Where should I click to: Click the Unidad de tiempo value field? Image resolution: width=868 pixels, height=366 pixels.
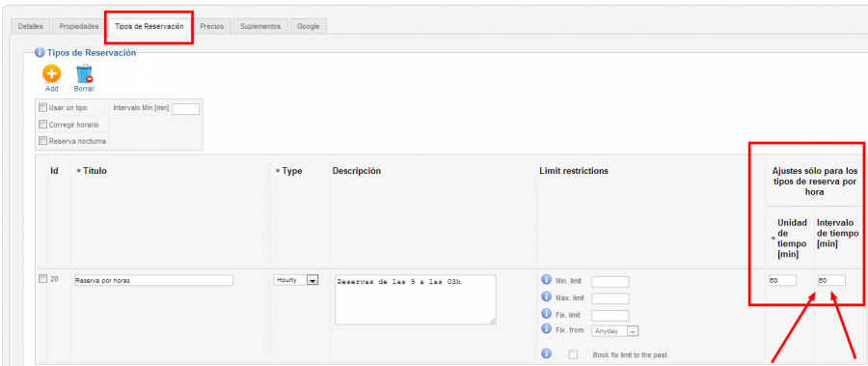pyautogui.click(x=782, y=281)
